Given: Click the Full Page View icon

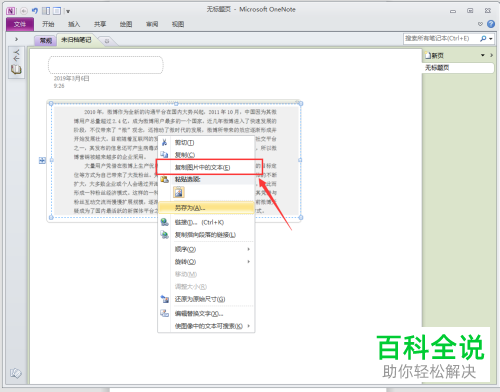Looking at the screenshot, I should pyautogui.click(x=57, y=11).
